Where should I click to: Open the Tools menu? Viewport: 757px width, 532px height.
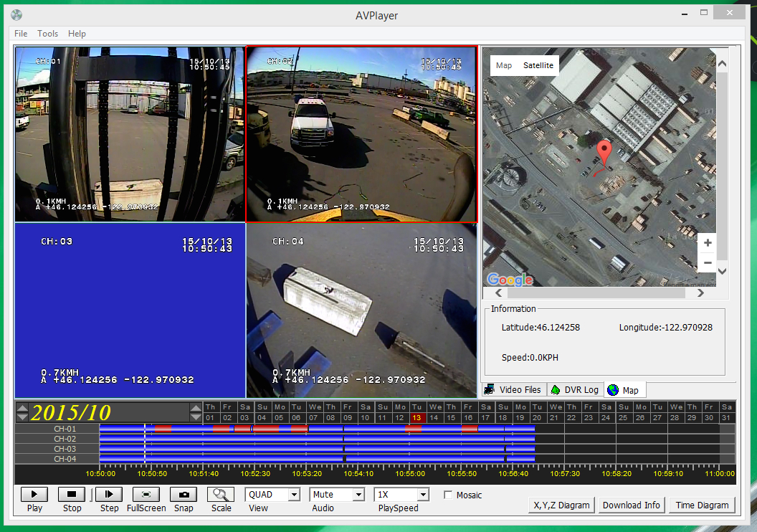click(x=48, y=34)
